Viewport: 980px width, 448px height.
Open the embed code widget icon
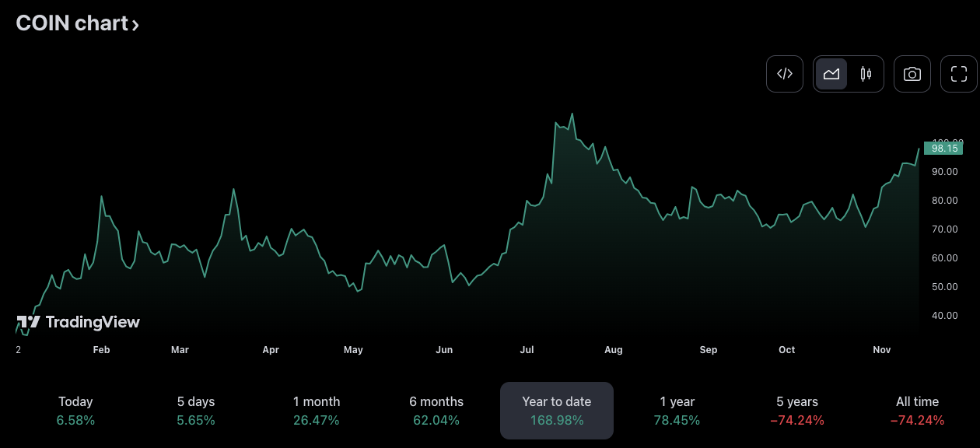click(x=785, y=74)
